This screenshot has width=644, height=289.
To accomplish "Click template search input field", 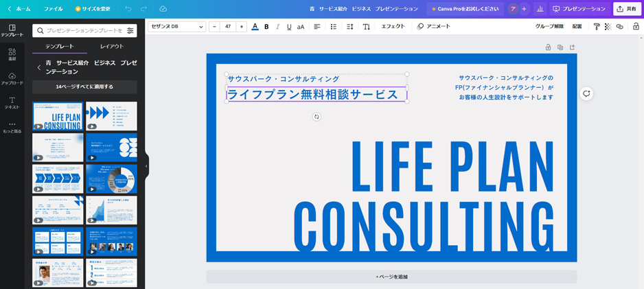I will tap(84, 30).
